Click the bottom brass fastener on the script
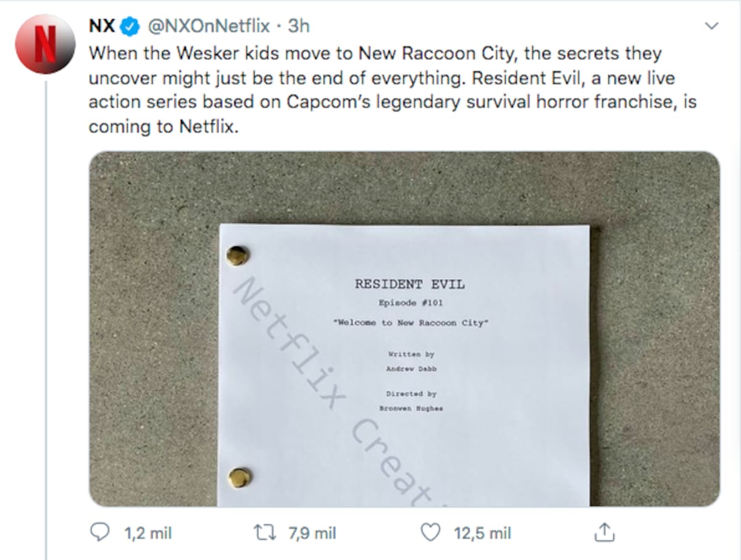 click(239, 478)
